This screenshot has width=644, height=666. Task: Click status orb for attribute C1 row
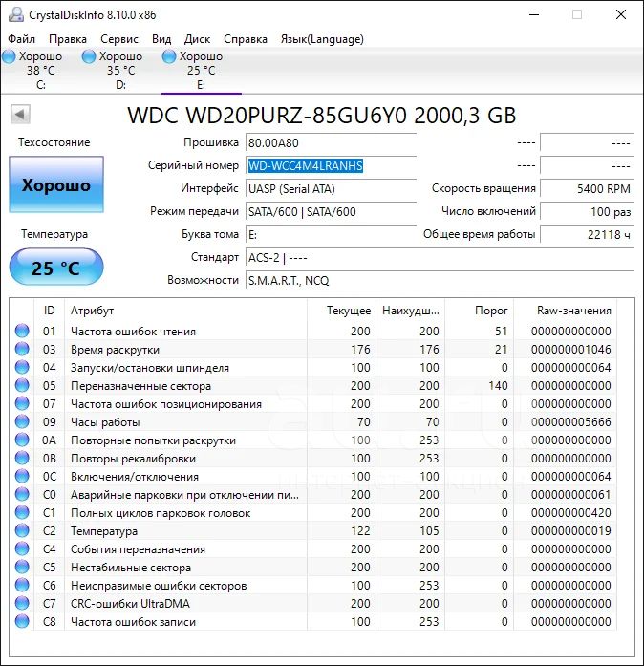coord(22,512)
